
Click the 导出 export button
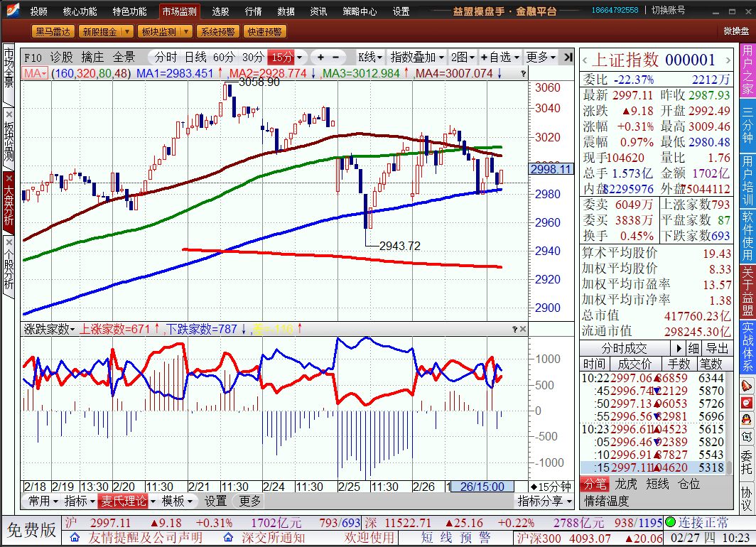(x=717, y=348)
